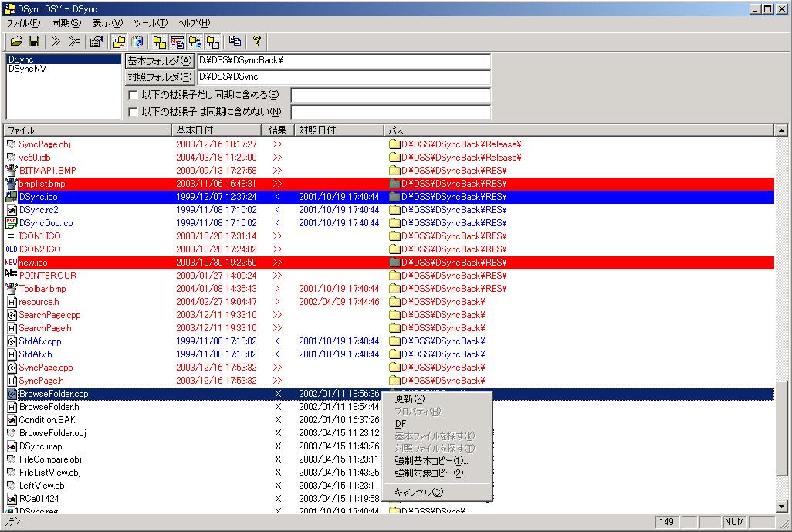Click the file list scrollbar down arrow
The width and height of the screenshot is (792, 532).
781,507
